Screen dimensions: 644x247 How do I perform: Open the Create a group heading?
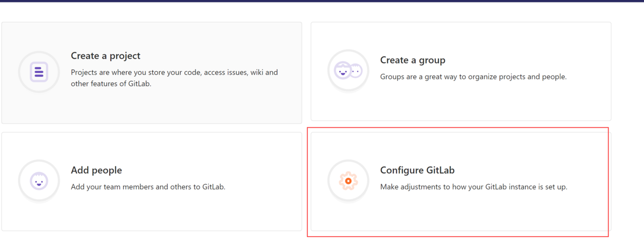point(412,60)
